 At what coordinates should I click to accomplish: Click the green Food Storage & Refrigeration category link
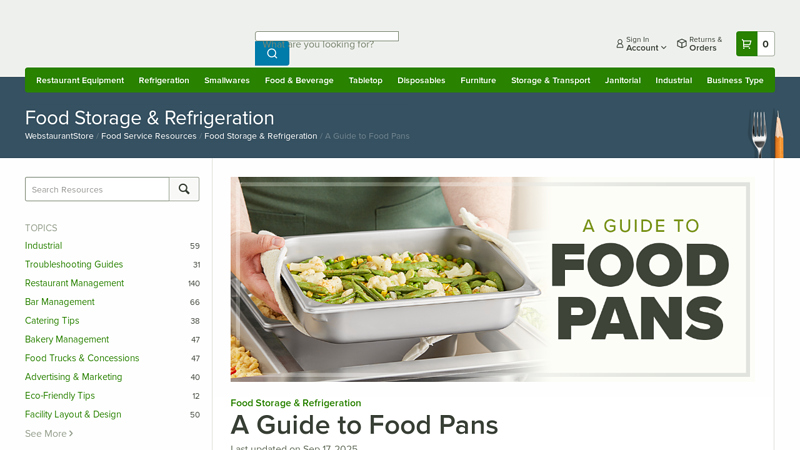296,403
